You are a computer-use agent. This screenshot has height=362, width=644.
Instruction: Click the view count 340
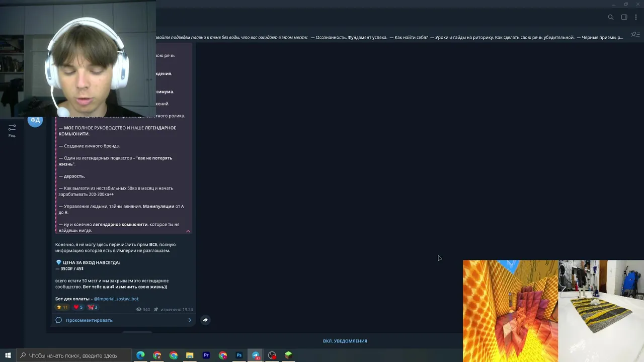(143, 310)
